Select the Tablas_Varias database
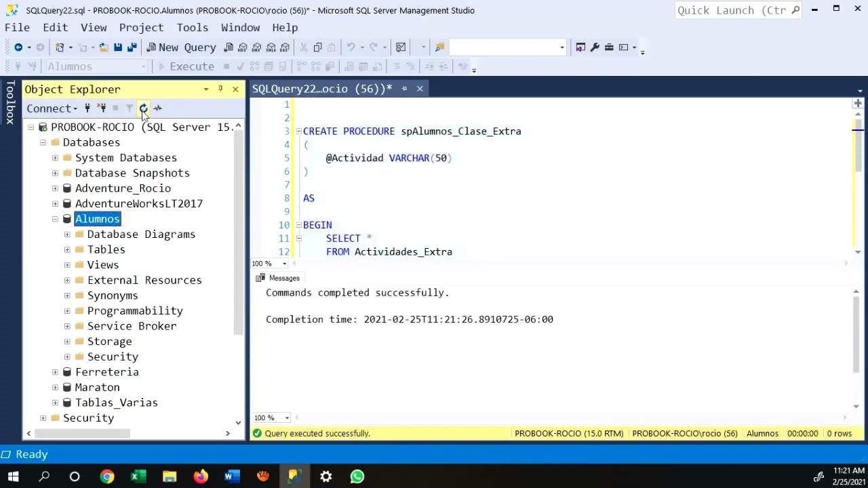Screen dimensions: 868x488 click(x=117, y=403)
